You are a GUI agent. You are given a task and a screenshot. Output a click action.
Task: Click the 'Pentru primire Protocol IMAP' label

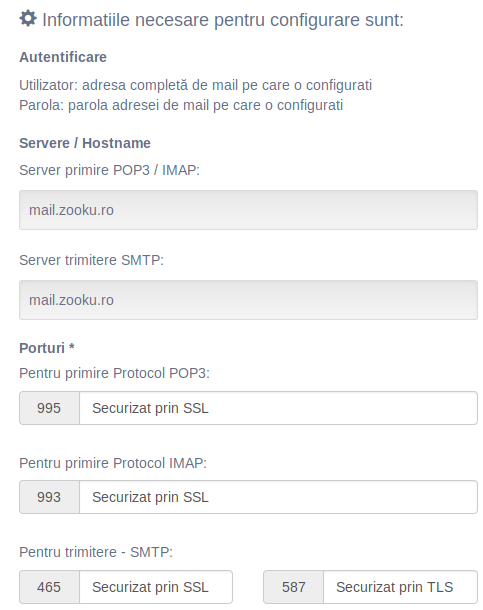pyautogui.click(x=113, y=463)
